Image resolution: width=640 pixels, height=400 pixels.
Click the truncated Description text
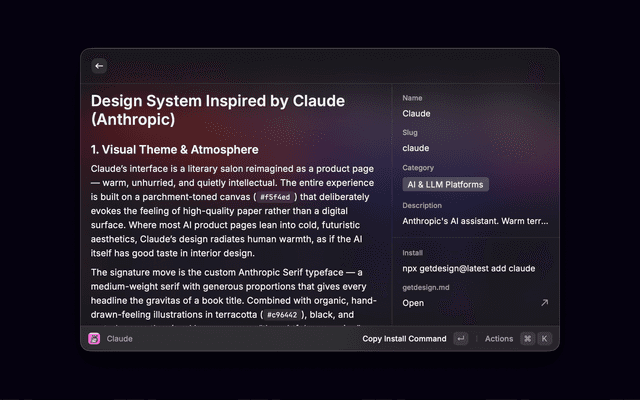[x=476, y=221]
